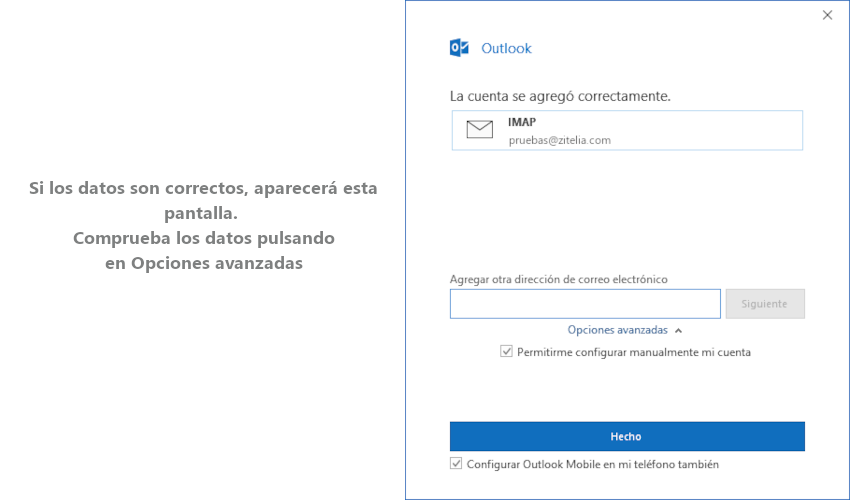Click the 'Si los datos son correctos' instruction text

tap(203, 188)
